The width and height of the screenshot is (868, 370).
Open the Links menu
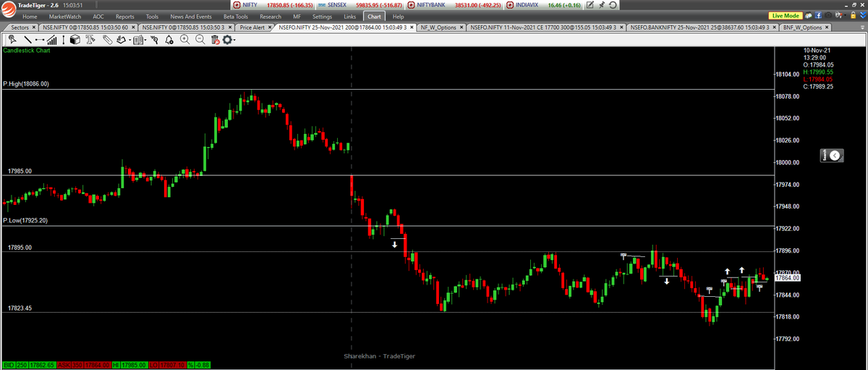tap(350, 16)
